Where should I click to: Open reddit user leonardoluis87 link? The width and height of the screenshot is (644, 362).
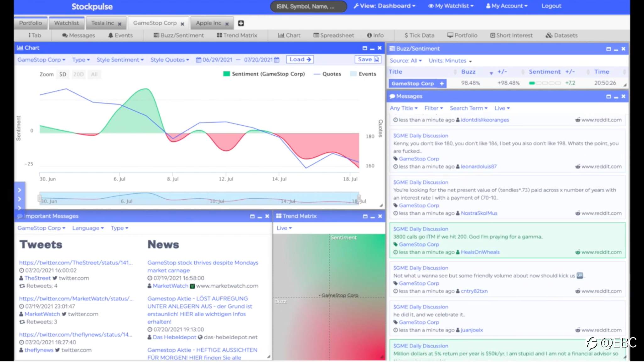[479, 167]
